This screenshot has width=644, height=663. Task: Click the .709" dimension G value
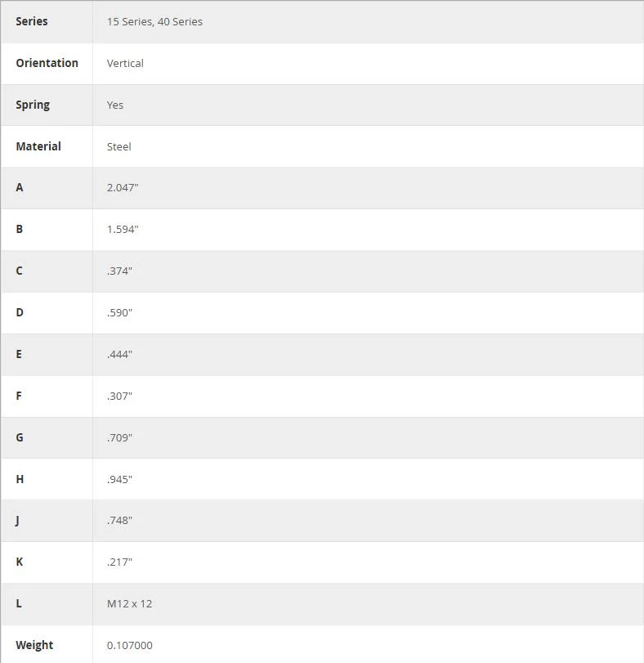click(x=119, y=437)
